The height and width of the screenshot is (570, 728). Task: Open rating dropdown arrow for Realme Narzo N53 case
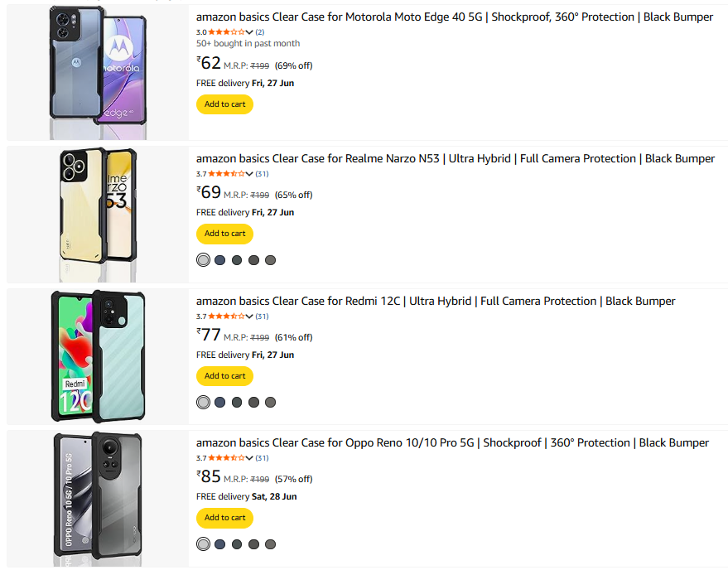click(249, 174)
